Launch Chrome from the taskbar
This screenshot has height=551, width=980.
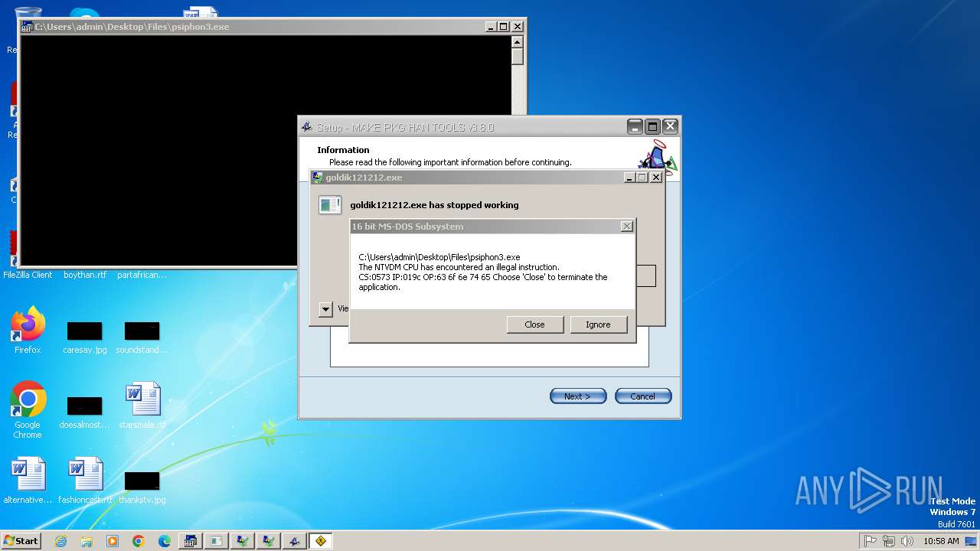coord(139,541)
